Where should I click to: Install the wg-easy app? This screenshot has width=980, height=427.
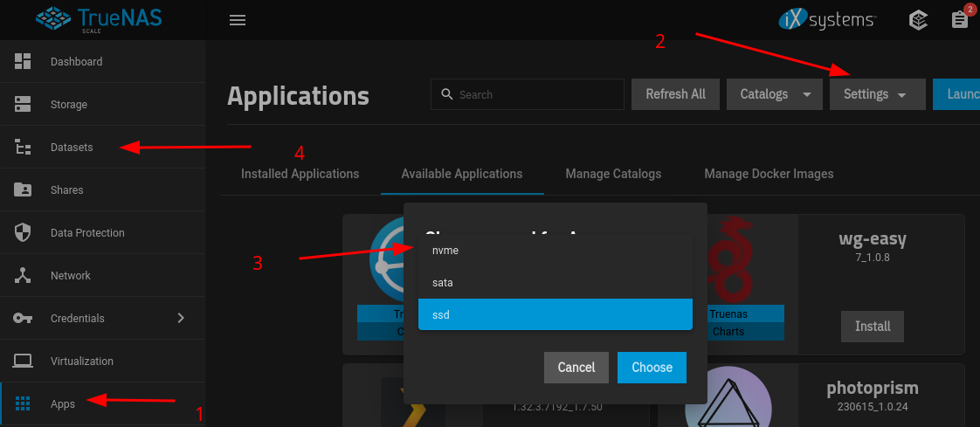coord(873,327)
